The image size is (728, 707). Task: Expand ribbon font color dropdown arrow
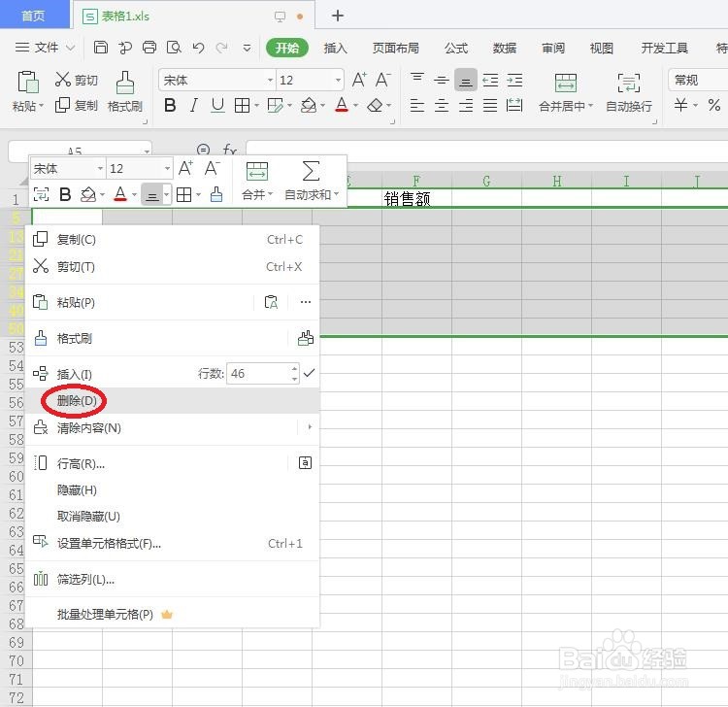355,106
